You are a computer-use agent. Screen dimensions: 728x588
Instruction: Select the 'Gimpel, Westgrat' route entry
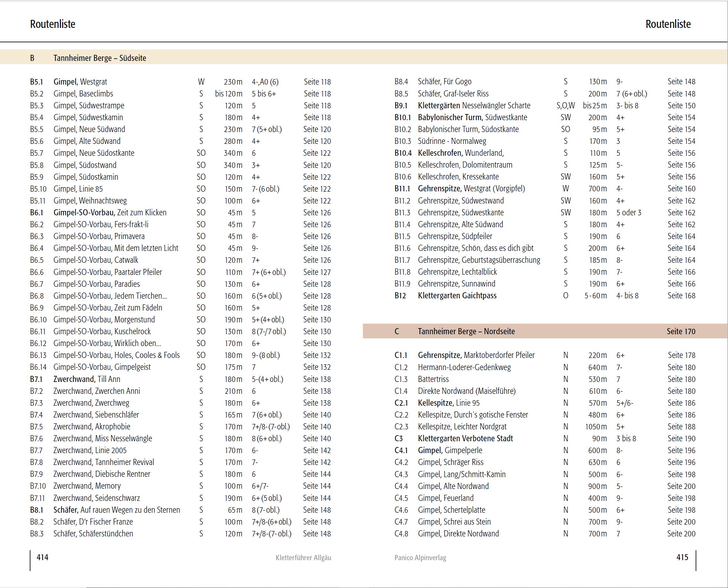[x=80, y=82]
